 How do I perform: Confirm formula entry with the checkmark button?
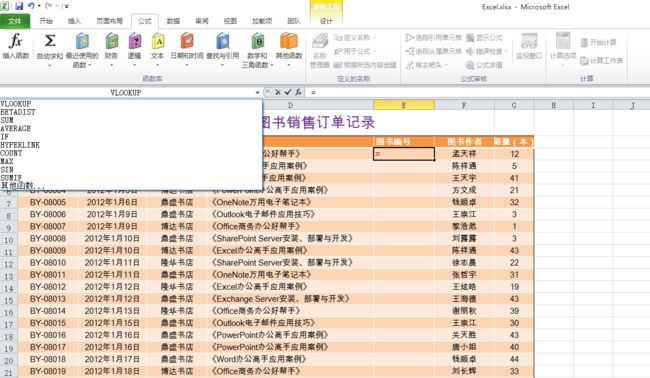(288, 92)
